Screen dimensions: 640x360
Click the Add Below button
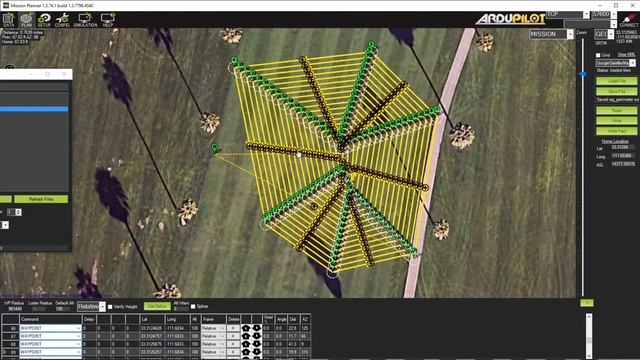coord(157,306)
